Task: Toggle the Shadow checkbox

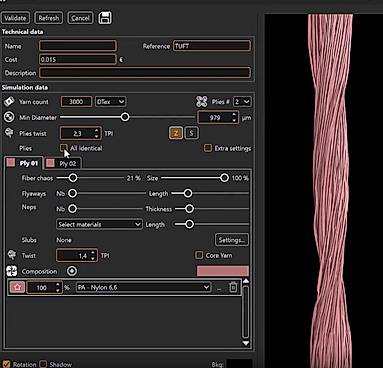Action: [43, 364]
